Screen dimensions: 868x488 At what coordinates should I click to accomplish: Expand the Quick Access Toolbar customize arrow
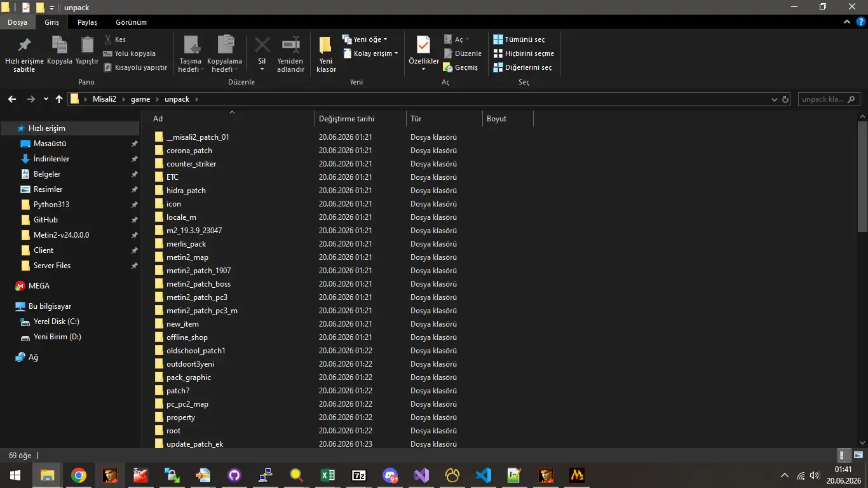click(51, 8)
